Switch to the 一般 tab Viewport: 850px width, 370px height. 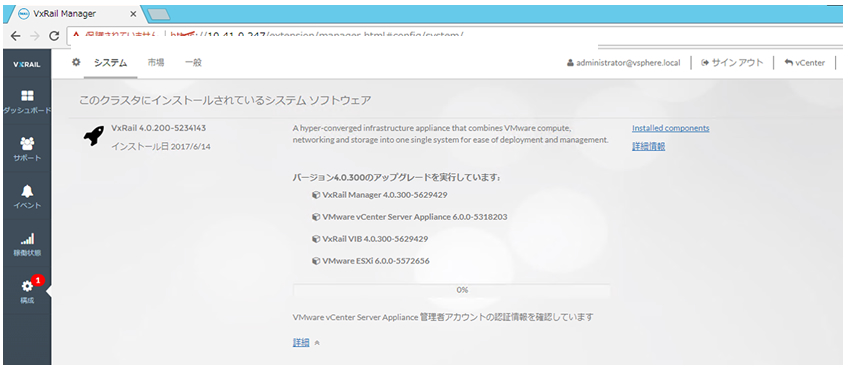pos(193,63)
